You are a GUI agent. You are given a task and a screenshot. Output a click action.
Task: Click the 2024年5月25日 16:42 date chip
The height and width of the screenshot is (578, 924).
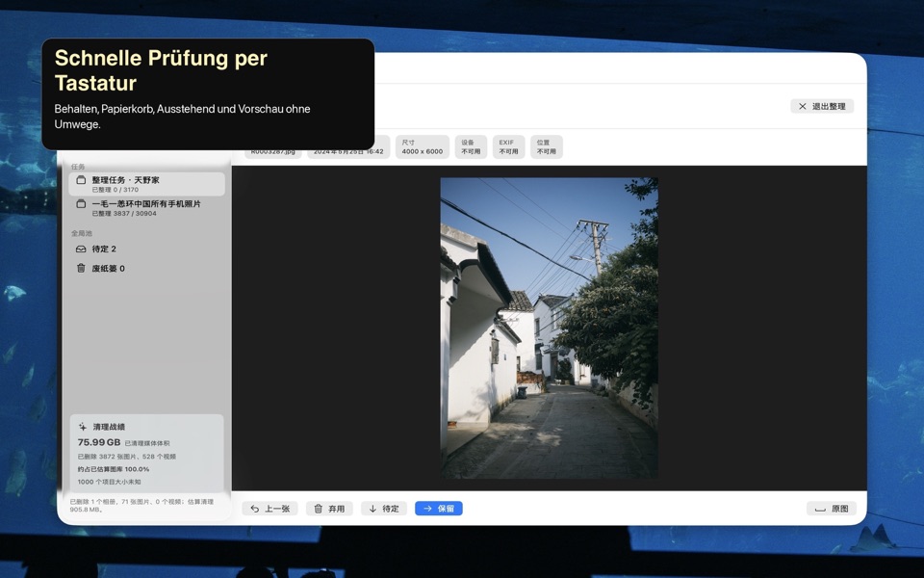(348, 151)
